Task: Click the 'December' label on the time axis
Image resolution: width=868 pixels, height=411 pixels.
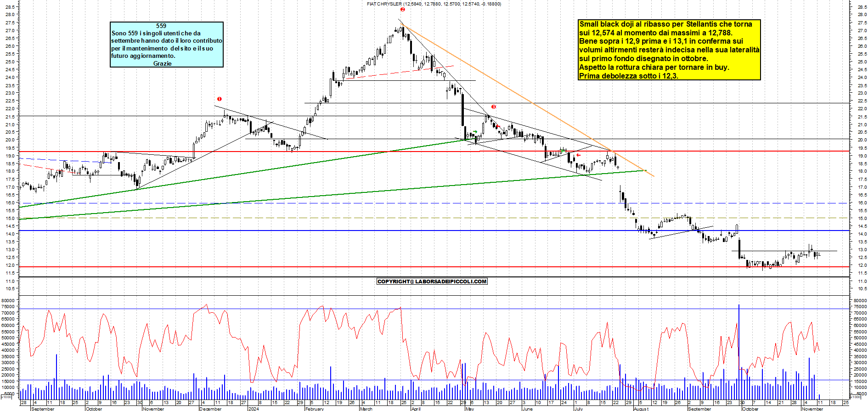Action: point(211,409)
